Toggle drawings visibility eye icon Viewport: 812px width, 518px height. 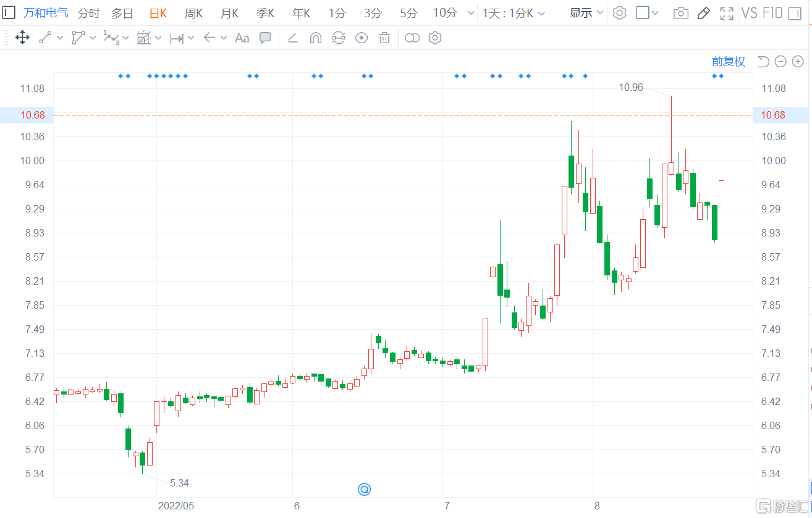click(x=362, y=38)
